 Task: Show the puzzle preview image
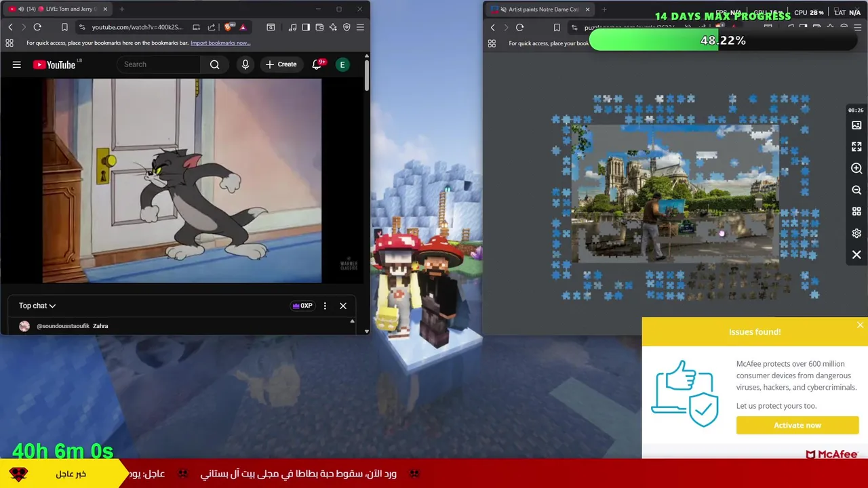click(x=856, y=125)
